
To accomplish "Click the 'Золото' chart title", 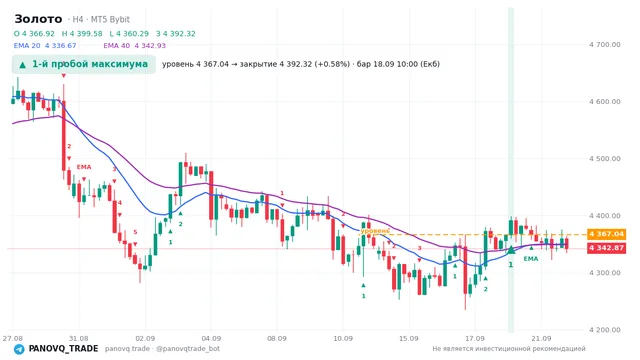I will click(38, 19).
